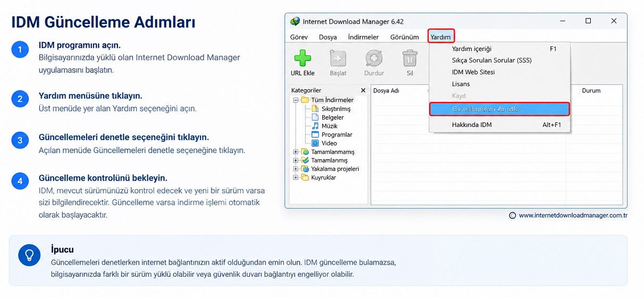Close the Kategoriler panel with its X
This screenshot has height=298, width=644.
point(363,91)
